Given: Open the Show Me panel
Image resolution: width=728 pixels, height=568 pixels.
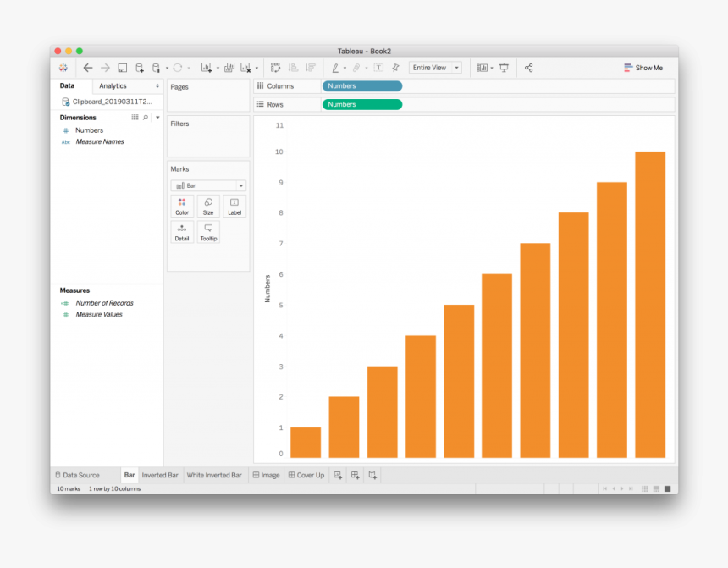Looking at the screenshot, I should (x=643, y=68).
